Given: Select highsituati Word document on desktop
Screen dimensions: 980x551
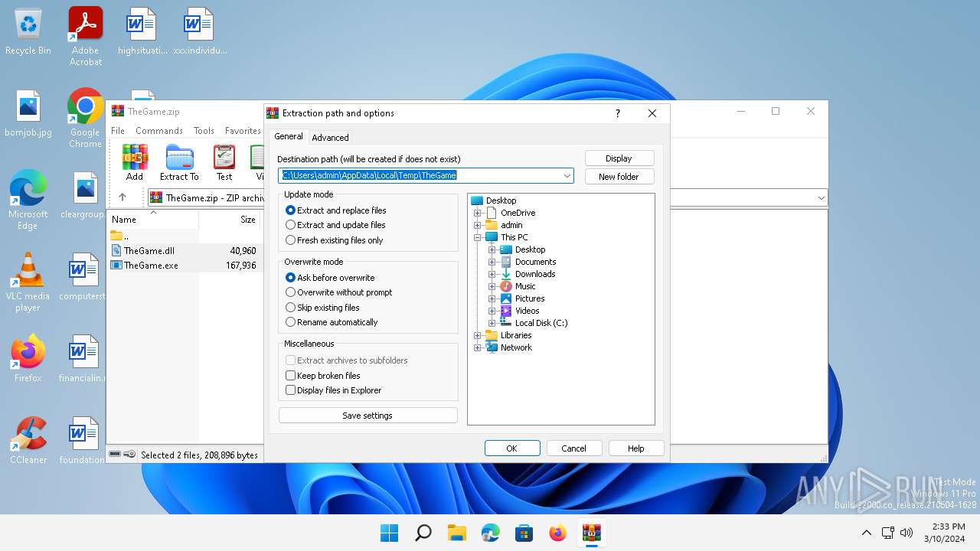Looking at the screenshot, I should [x=142, y=31].
